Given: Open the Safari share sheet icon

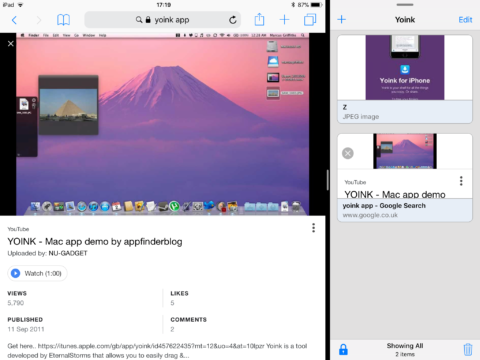Looking at the screenshot, I should (x=259, y=19).
